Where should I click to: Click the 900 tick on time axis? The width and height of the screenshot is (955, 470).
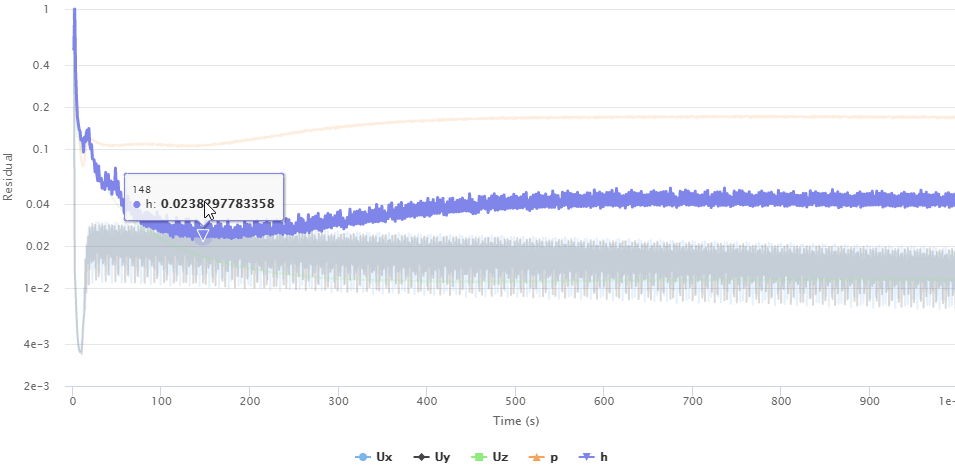coord(869,402)
